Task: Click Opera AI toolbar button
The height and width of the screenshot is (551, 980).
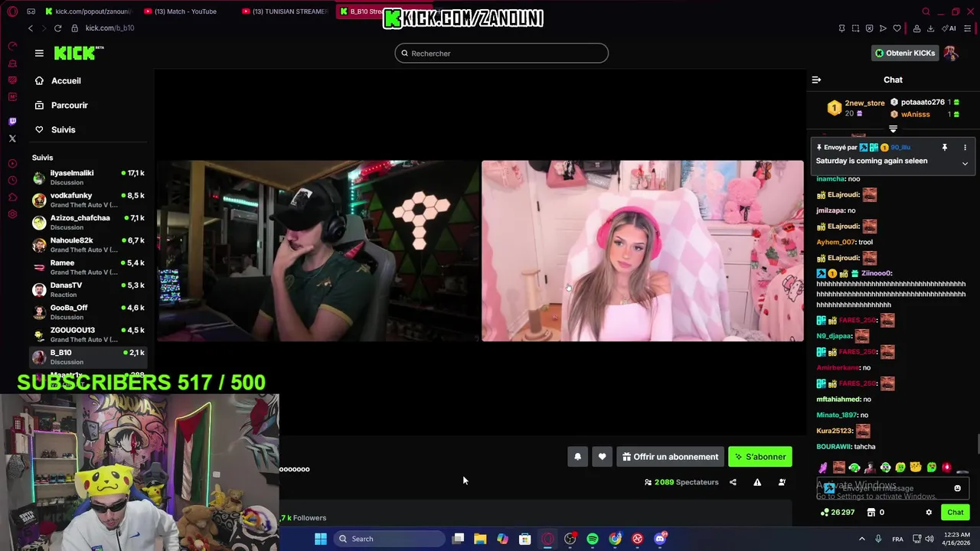Action: (x=949, y=28)
